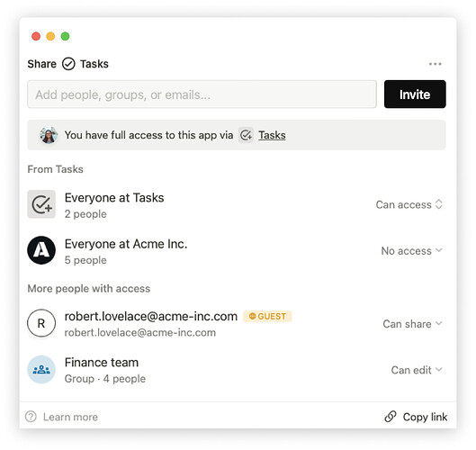Click the Copy link button
This screenshot has height=450, width=476.
coord(416,417)
